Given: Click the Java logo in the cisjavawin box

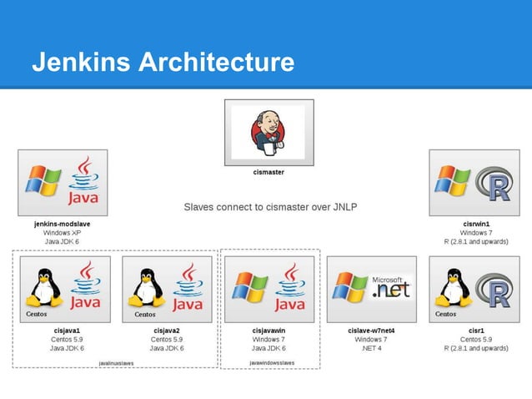Looking at the screenshot, I should click(x=290, y=287).
